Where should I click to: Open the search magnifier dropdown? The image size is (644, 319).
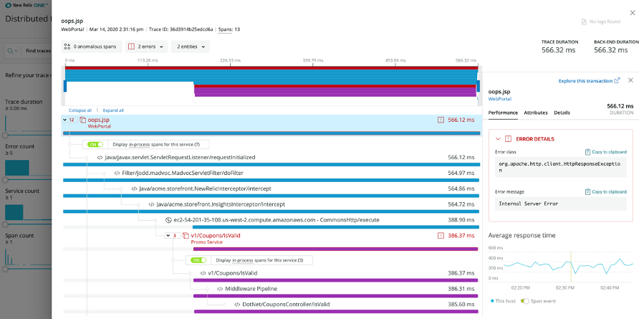(x=13, y=51)
